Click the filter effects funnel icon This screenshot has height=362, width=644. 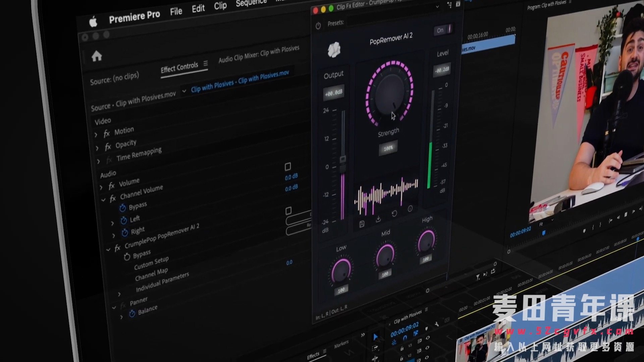[477, 277]
